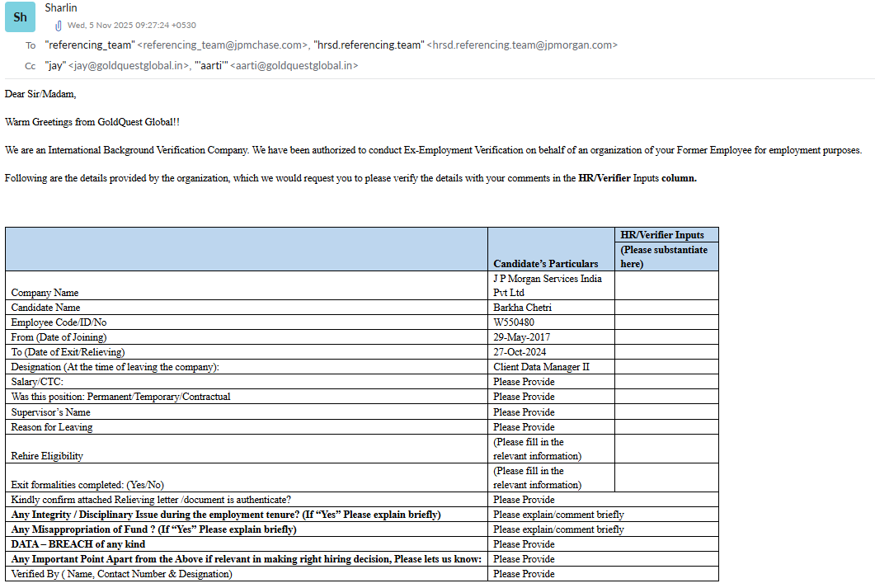Click exit date 27-Oct-2024

pos(520,352)
